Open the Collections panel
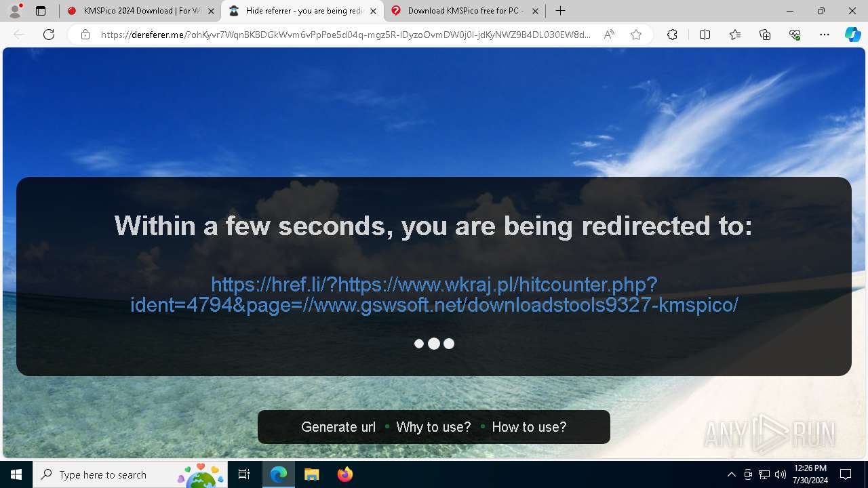 coord(765,35)
